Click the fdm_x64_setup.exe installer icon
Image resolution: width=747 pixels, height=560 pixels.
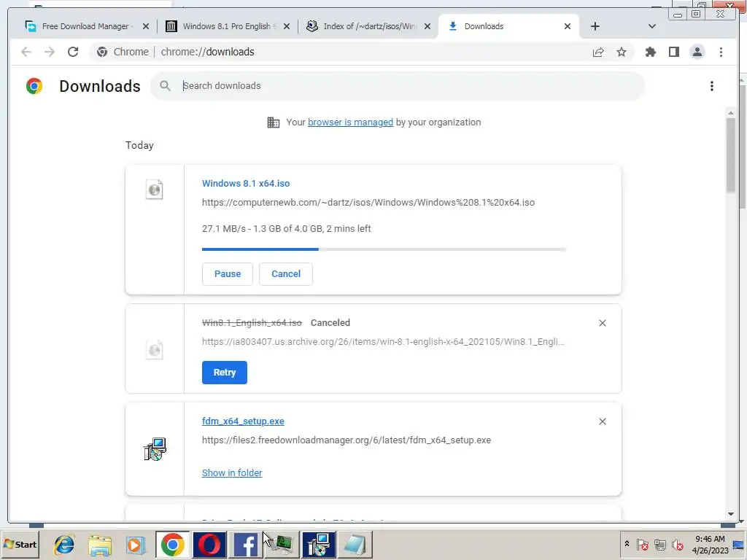click(155, 449)
